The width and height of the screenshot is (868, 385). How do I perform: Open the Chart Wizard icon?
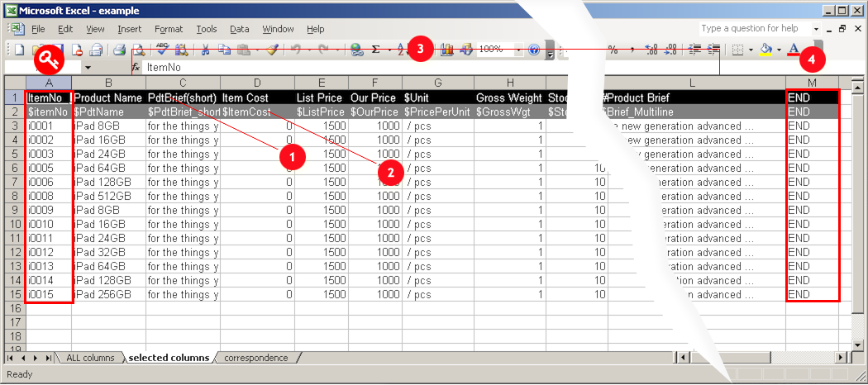click(447, 50)
